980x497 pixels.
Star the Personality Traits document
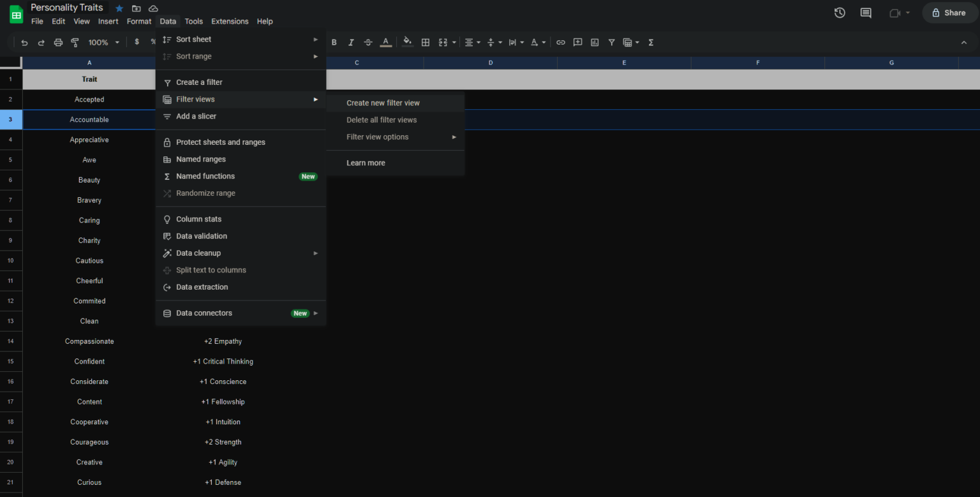click(x=119, y=8)
